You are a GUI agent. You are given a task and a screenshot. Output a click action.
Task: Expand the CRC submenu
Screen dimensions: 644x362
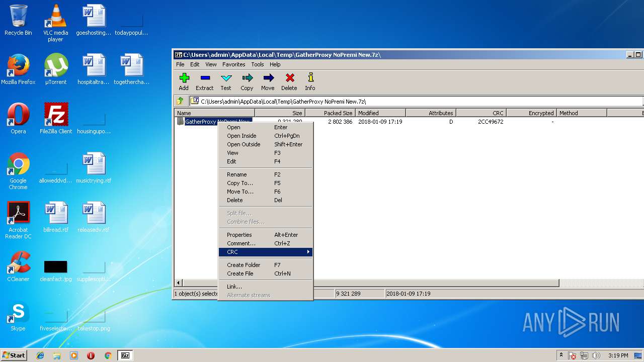pyautogui.click(x=266, y=252)
